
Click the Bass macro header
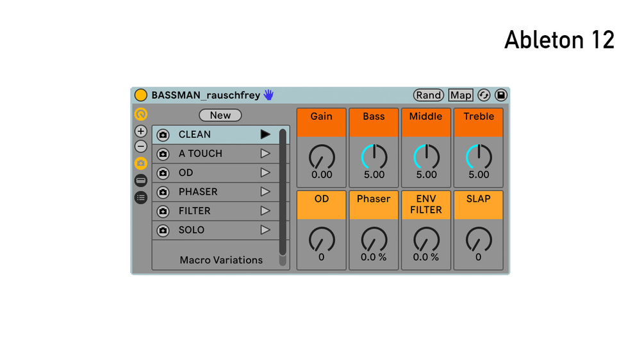coord(374,122)
